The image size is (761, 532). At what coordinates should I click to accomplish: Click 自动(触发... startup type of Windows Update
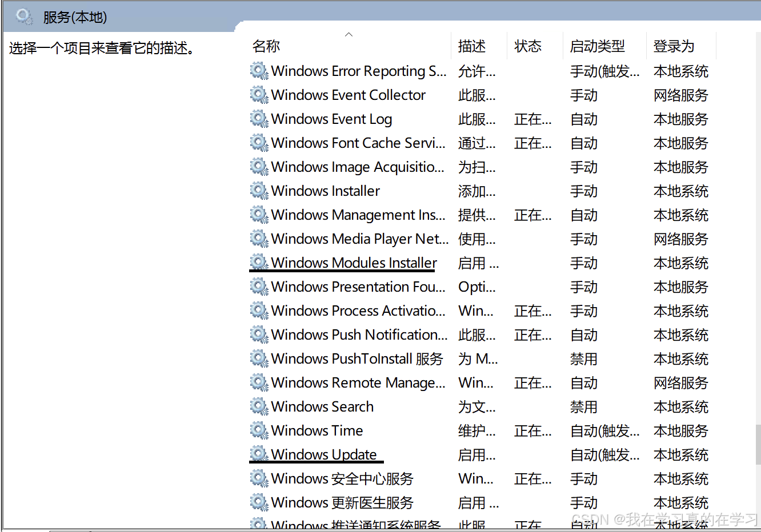click(x=605, y=454)
